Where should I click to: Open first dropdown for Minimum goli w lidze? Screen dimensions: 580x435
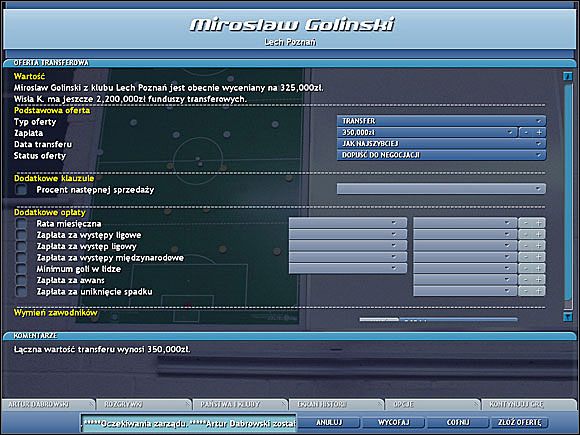[348, 269]
